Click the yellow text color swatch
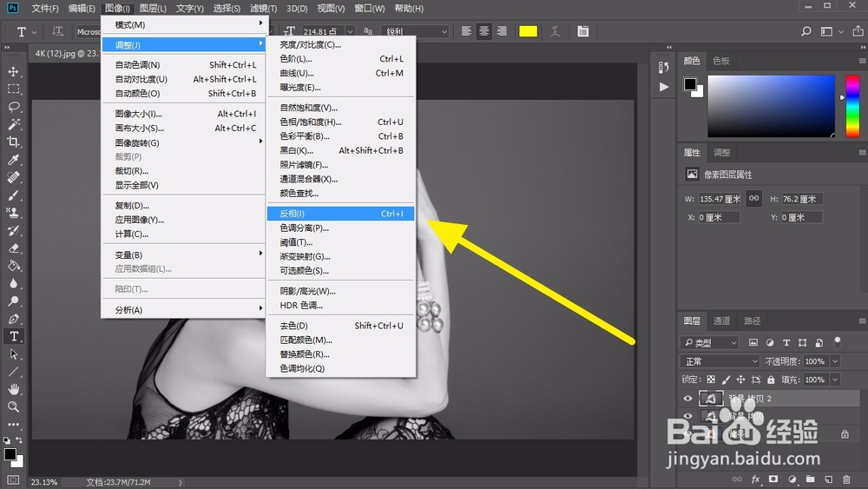The height and width of the screenshot is (489, 868). click(x=528, y=31)
